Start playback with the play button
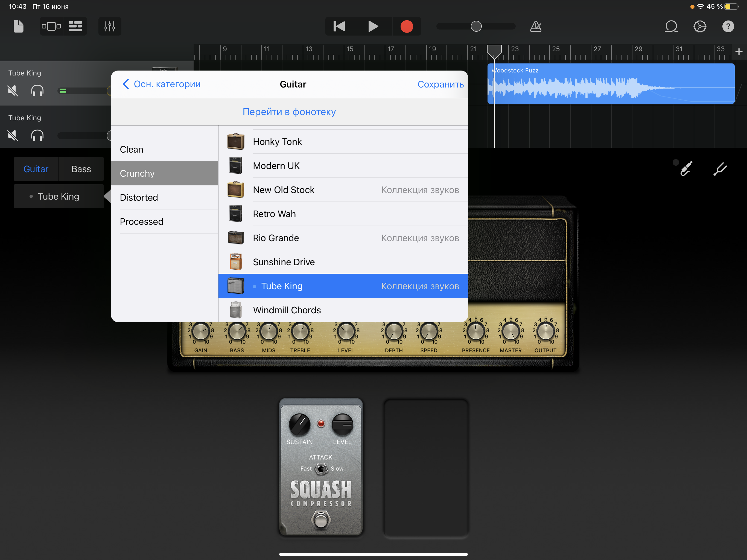The image size is (747, 560). [373, 26]
